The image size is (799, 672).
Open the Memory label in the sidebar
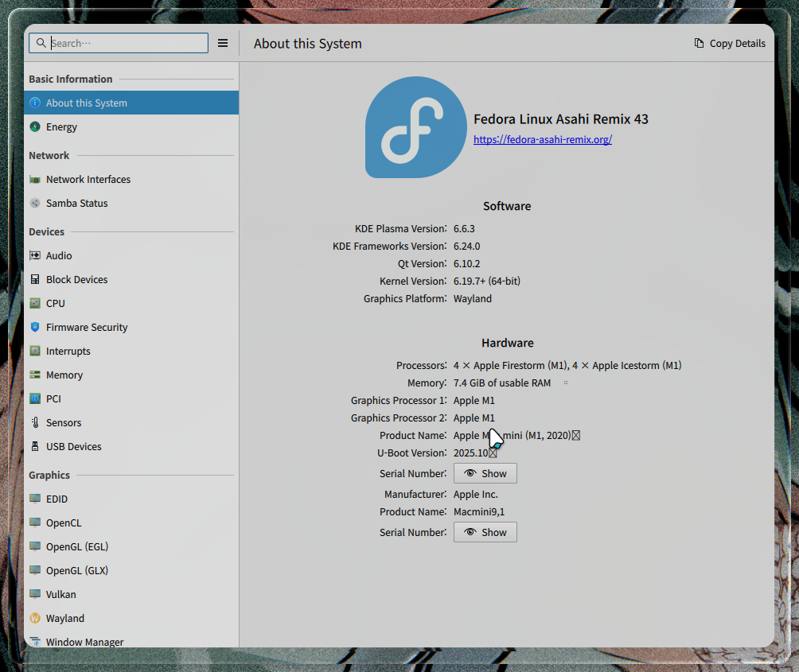(64, 375)
